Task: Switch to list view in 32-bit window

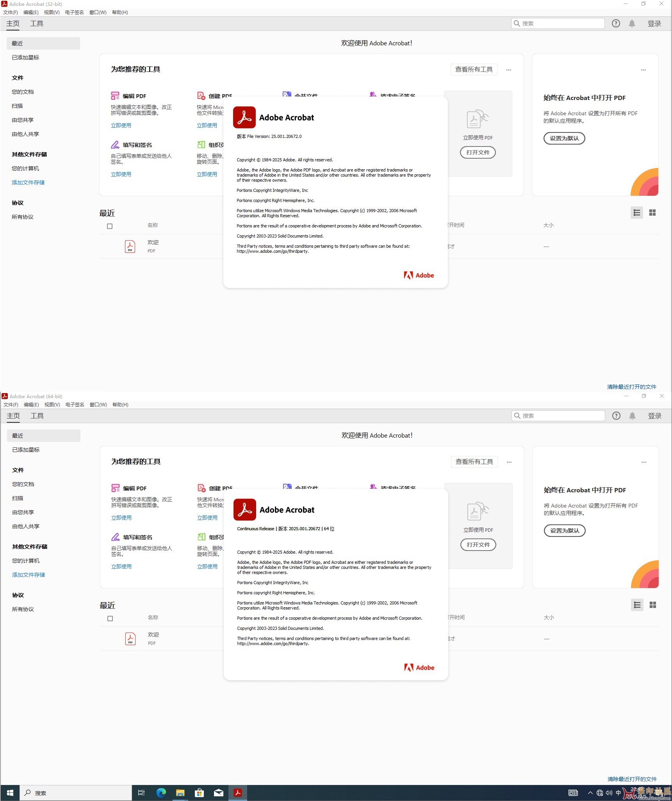Action: [637, 213]
